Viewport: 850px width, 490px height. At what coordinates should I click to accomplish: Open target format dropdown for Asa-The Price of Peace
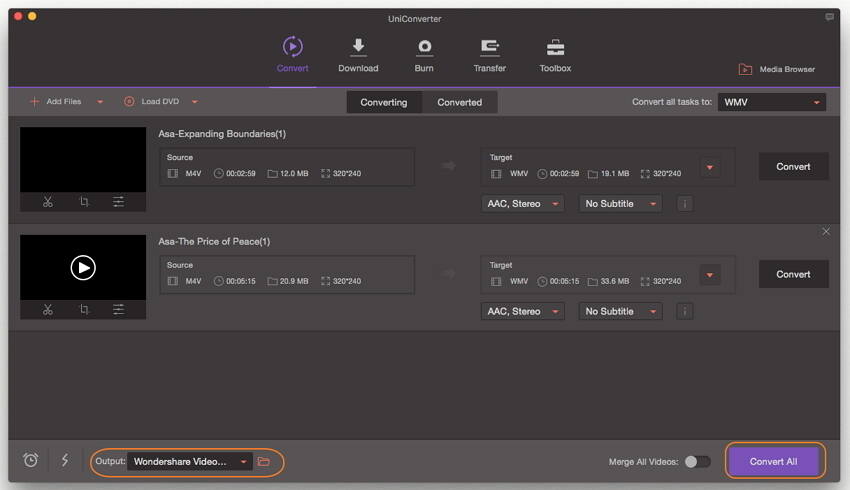pyautogui.click(x=710, y=275)
